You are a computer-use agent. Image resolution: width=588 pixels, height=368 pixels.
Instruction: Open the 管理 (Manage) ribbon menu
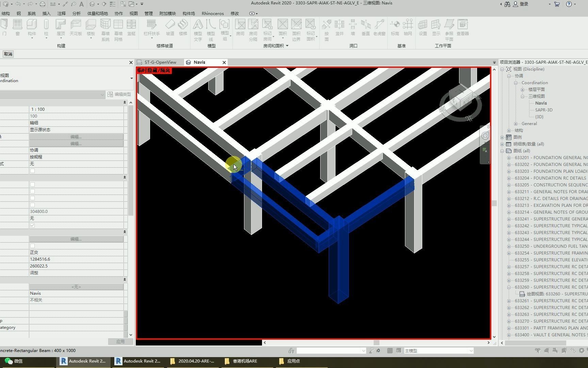(x=149, y=13)
